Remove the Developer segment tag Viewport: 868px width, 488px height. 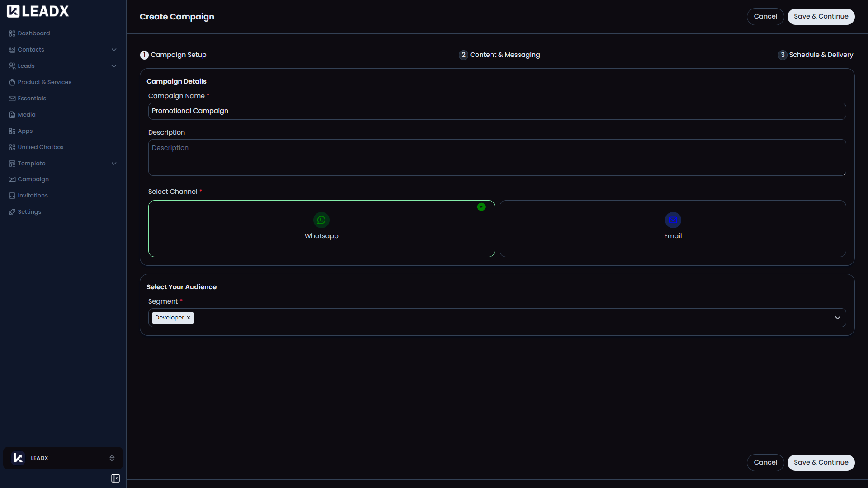pyautogui.click(x=189, y=318)
